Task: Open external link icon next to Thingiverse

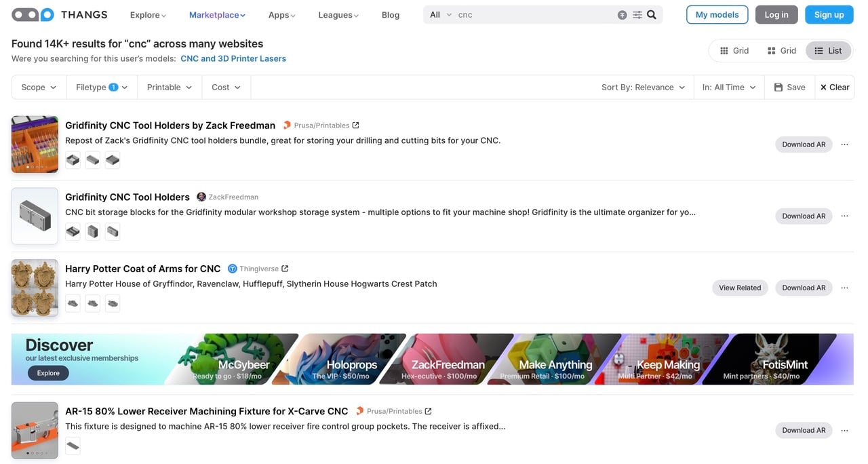Action: point(285,269)
